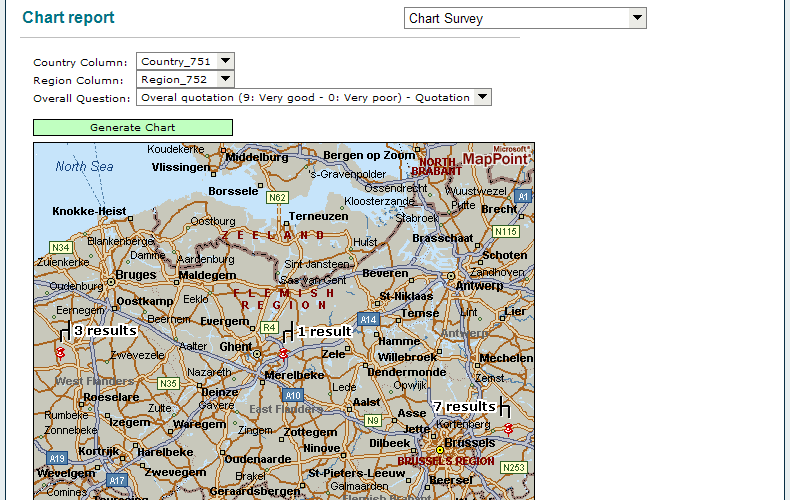Click 'Vlissingen' label on map
The height and width of the screenshot is (500, 790).
click(x=181, y=167)
